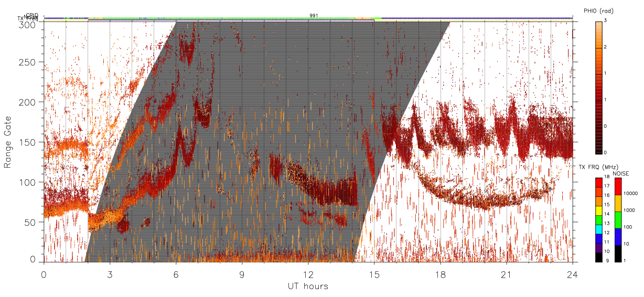Click NOISE legend value '1000'
Screen dimensions: 644x297
(629, 210)
